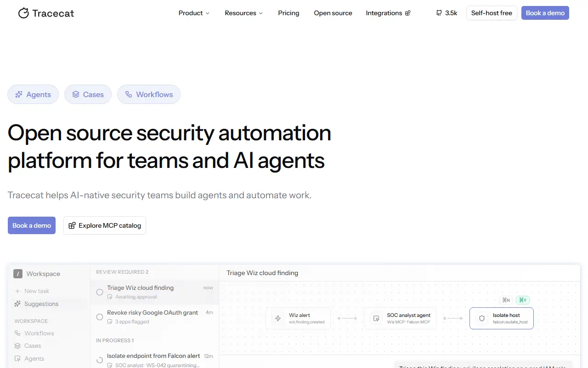Click the Self-host free button
The image size is (588, 368).
click(492, 13)
